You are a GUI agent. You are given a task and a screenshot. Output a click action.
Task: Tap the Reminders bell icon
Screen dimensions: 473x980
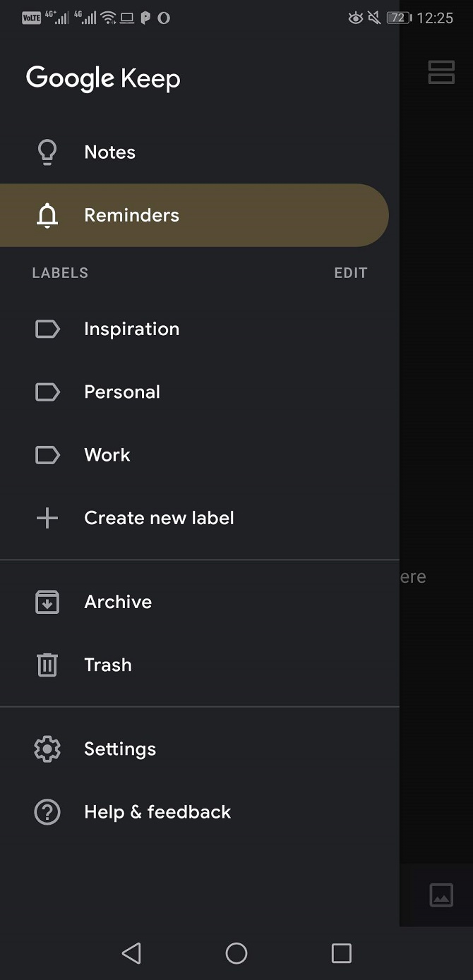click(x=47, y=216)
